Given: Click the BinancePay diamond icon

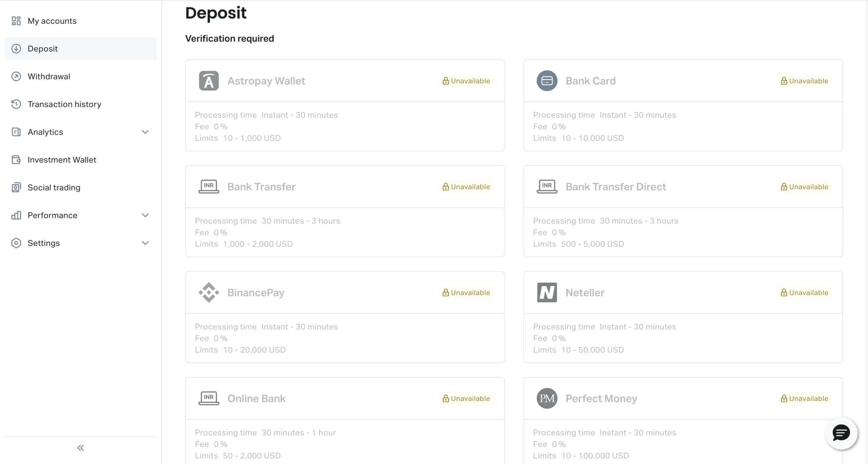Looking at the screenshot, I should point(209,292).
